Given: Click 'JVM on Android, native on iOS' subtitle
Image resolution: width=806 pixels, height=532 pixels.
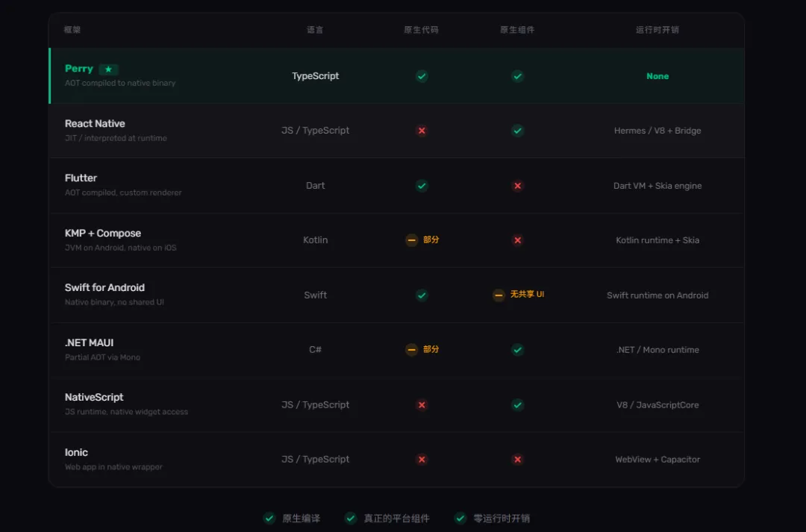Looking at the screenshot, I should 121,248.
